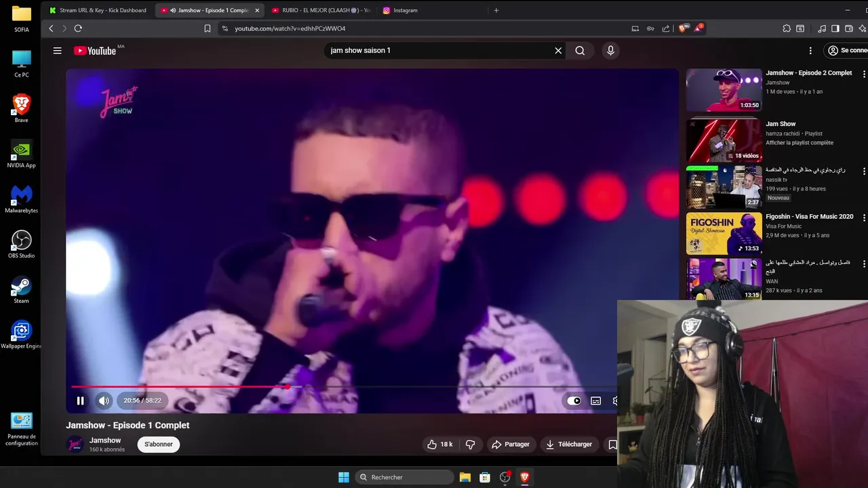This screenshot has height=488, width=868.
Task: Open the YouTube guide hamburger menu
Action: 58,51
